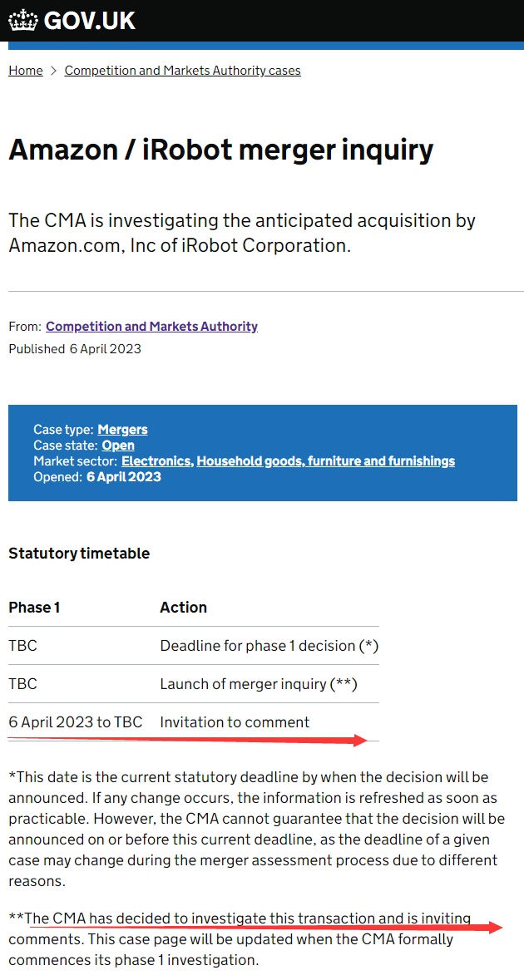Open the Competition and Markets Authority publisher link

(x=152, y=326)
